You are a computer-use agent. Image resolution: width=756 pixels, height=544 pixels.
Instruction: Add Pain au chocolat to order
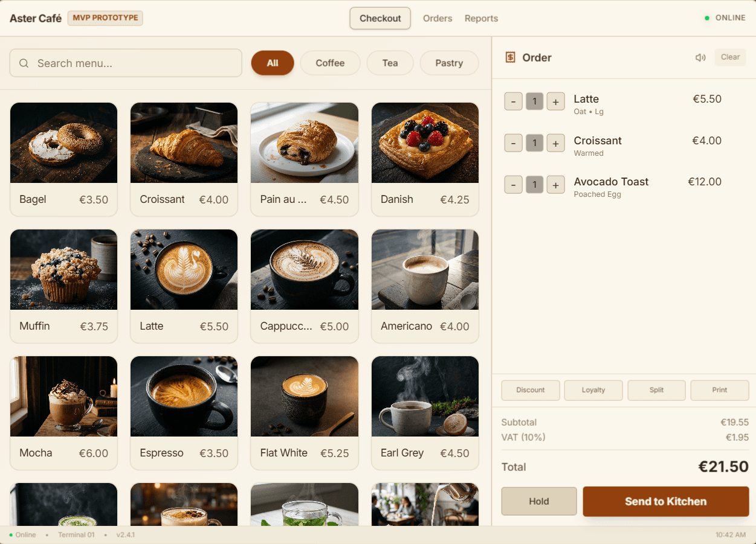tap(305, 159)
